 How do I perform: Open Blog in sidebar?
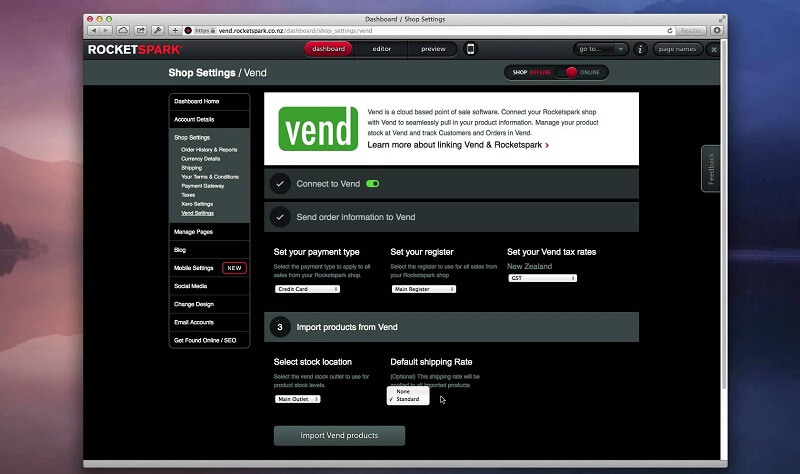[209, 250]
